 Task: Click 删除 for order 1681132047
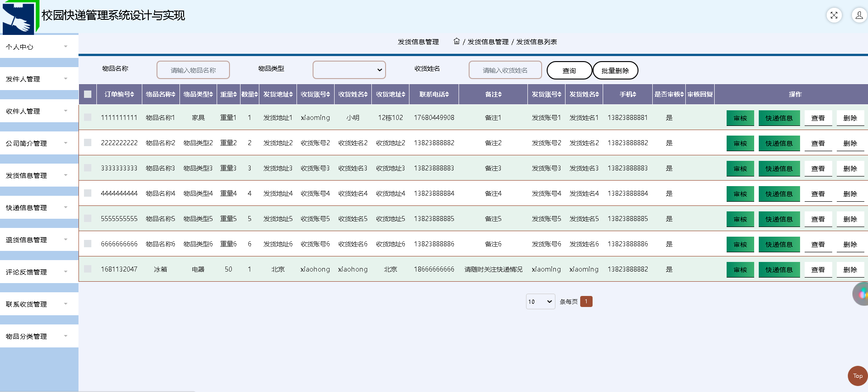click(850, 270)
